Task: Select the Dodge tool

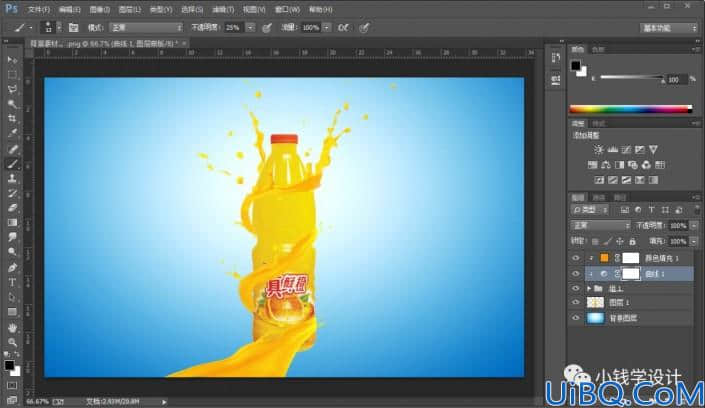Action: point(12,252)
